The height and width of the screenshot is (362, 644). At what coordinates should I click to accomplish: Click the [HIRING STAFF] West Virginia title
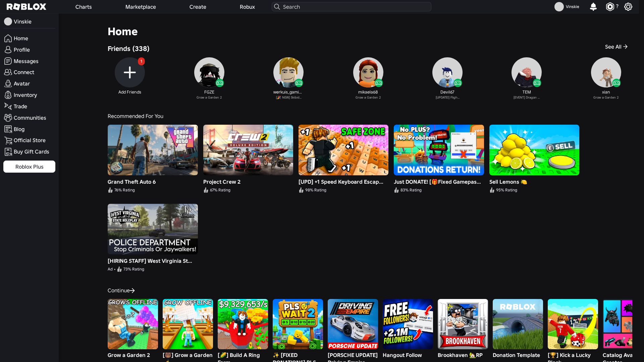(x=150, y=261)
